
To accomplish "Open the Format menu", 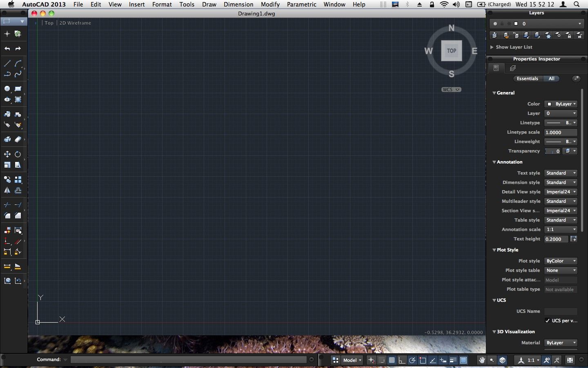I will click(x=162, y=4).
